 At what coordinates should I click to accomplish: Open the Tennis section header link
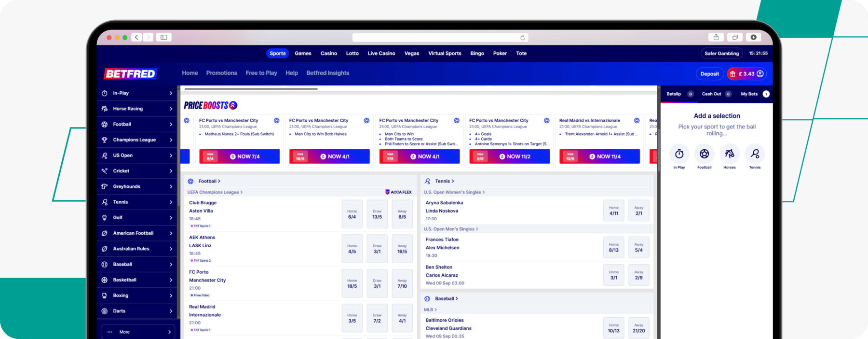point(445,181)
